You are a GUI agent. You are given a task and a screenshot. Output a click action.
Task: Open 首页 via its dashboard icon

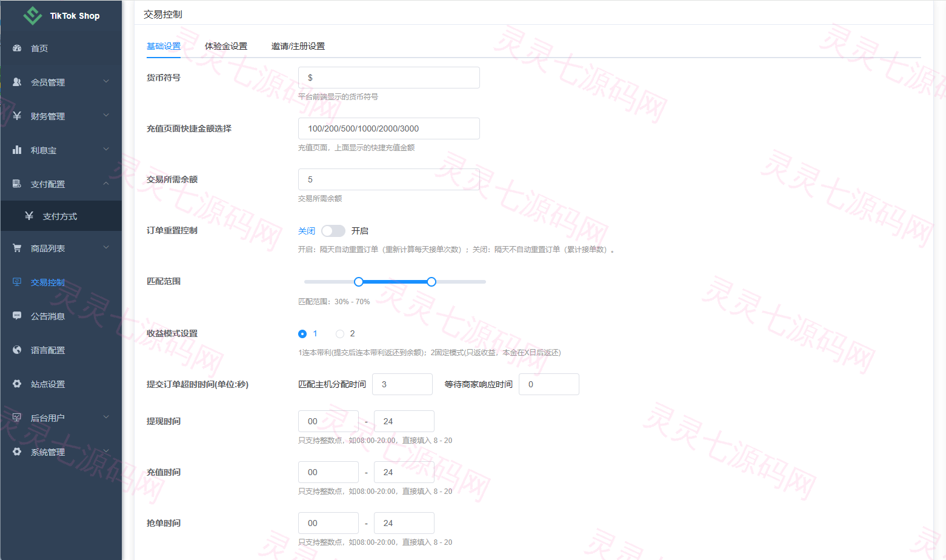(17, 48)
